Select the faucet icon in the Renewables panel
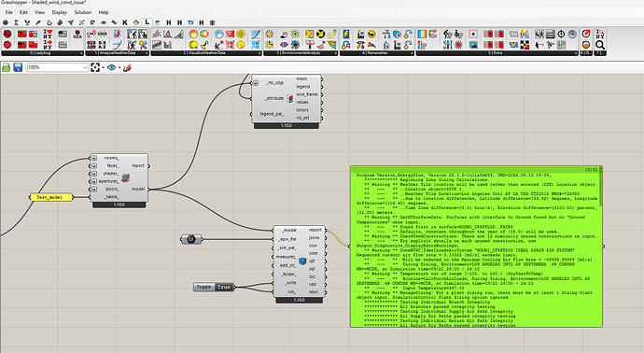644x353 pixels. point(386,34)
